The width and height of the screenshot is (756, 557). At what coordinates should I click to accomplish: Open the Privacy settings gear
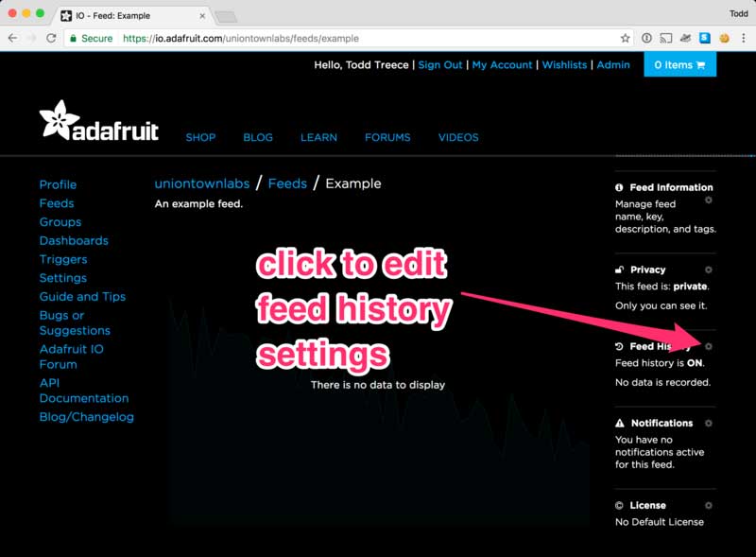(x=709, y=270)
